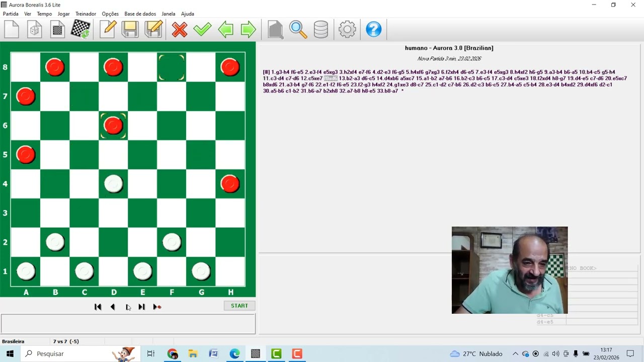The height and width of the screenshot is (362, 644).
Task: Open Microsoft Word from the taskbar
Action: click(213, 353)
